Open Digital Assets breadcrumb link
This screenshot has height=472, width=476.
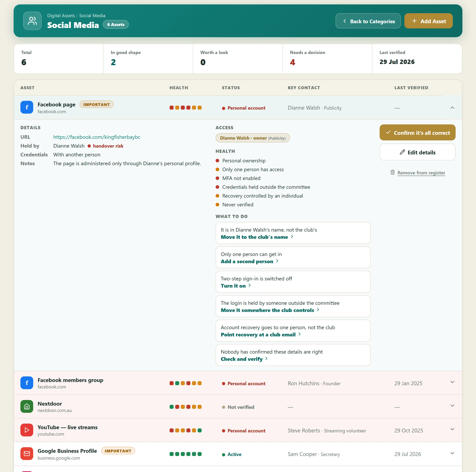[x=61, y=16]
